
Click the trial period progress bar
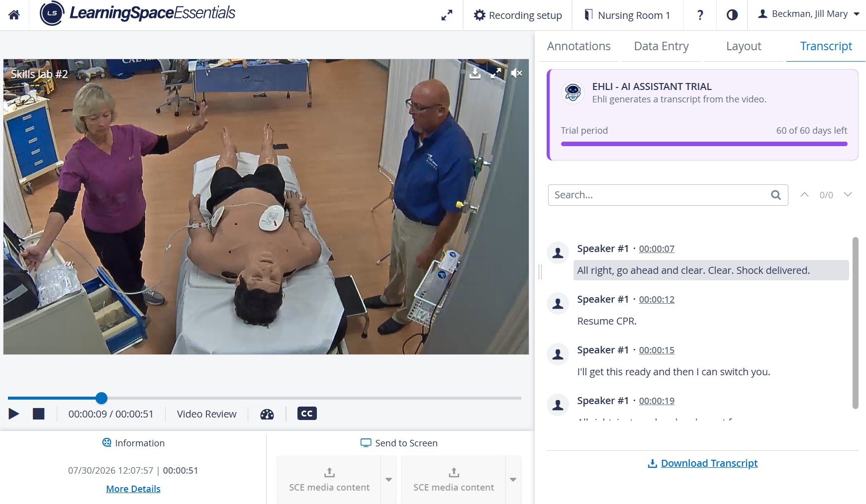[704, 144]
